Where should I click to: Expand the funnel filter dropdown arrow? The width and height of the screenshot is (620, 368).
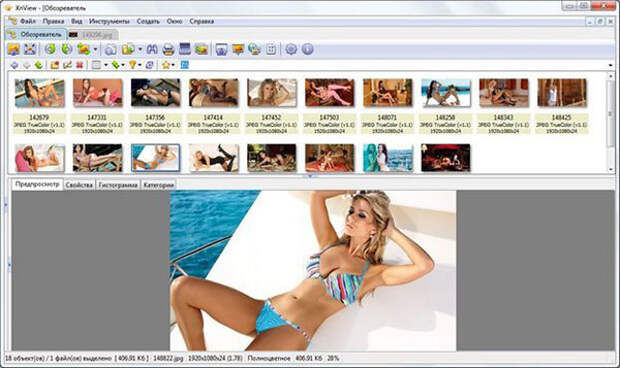coord(140,65)
